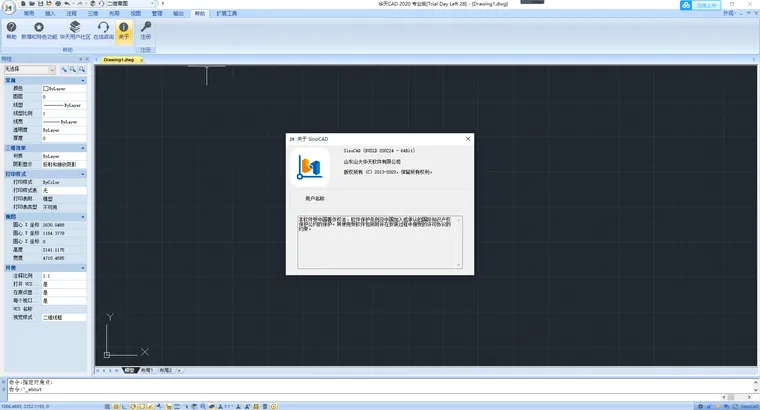The width and height of the screenshot is (760, 410).
Task: Click select objects icon in properties panel
Action: [73, 70]
